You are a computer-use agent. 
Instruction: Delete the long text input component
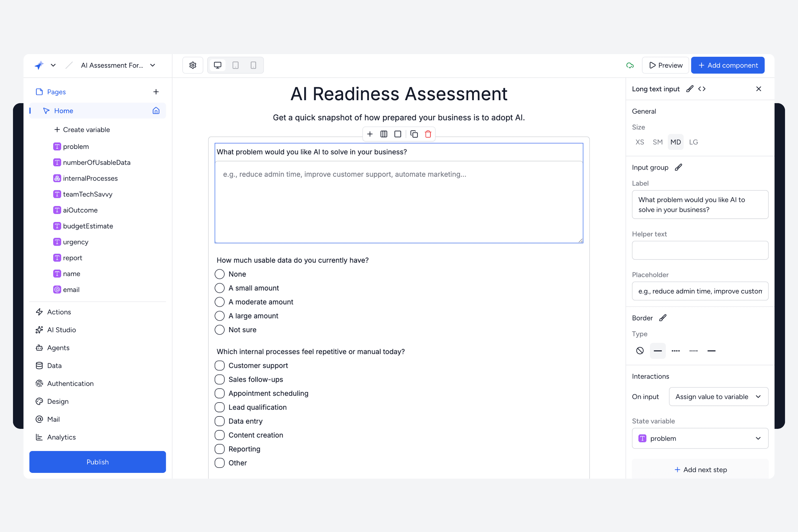pos(428,134)
